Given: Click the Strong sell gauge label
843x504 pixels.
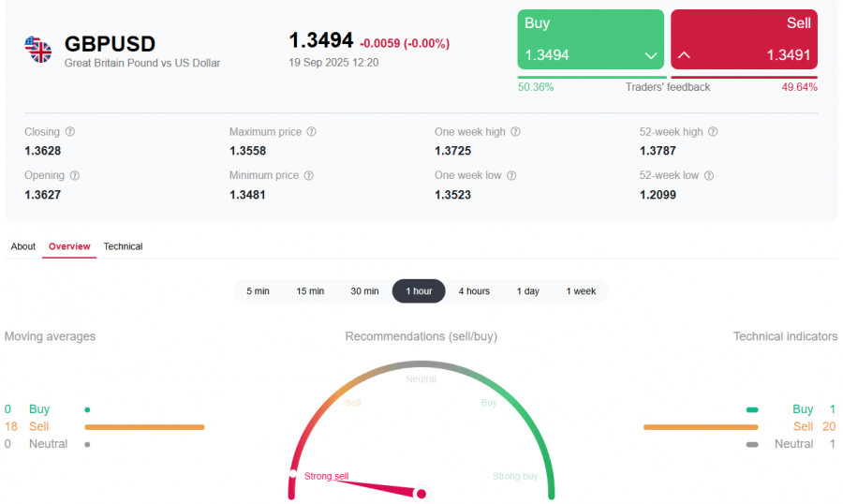Looking at the screenshot, I should (326, 476).
